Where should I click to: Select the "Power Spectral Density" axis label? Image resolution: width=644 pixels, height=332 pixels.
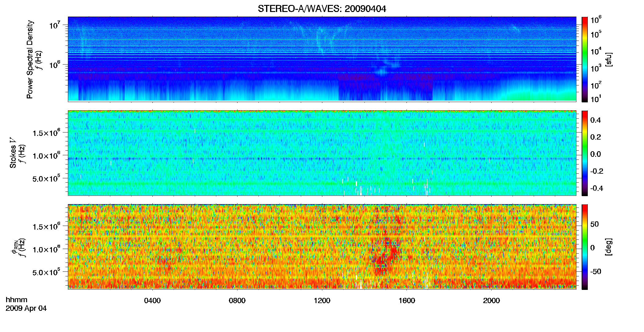coord(30,59)
